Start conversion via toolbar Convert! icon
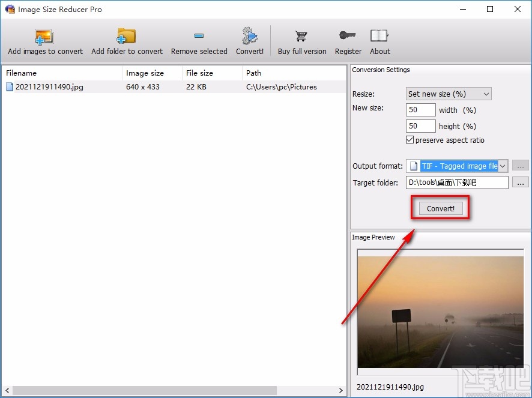The width and height of the screenshot is (532, 398). click(250, 36)
